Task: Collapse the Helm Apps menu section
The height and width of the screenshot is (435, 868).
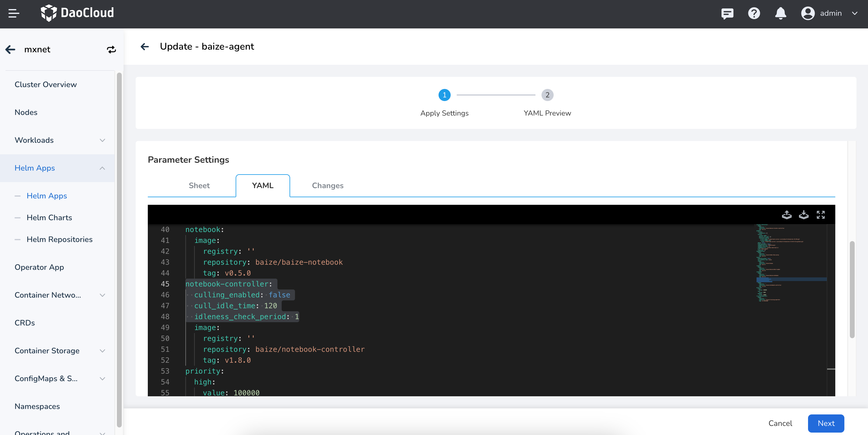Action: [102, 168]
